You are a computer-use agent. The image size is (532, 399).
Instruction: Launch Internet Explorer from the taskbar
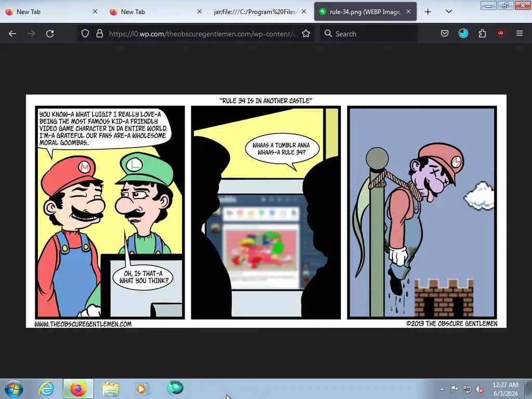point(46,389)
